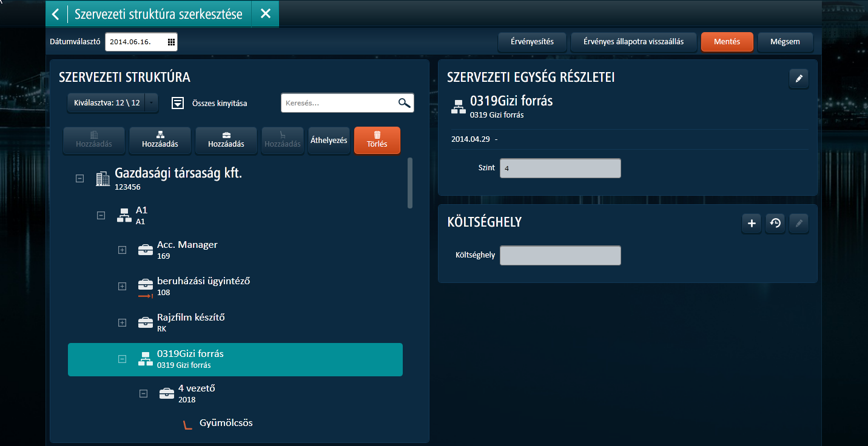Edit the Szervezeti egység részletei with the pencil
868x446 pixels.
tap(799, 79)
